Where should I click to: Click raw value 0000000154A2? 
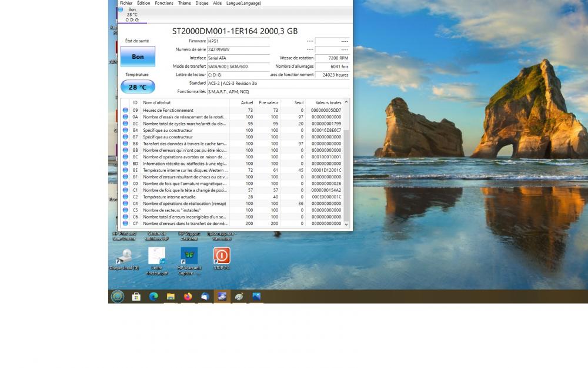326,190
